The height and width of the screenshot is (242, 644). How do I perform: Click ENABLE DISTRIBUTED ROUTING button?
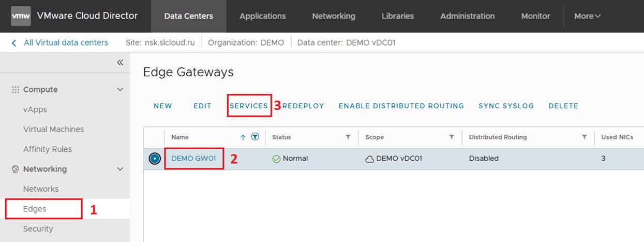click(401, 106)
